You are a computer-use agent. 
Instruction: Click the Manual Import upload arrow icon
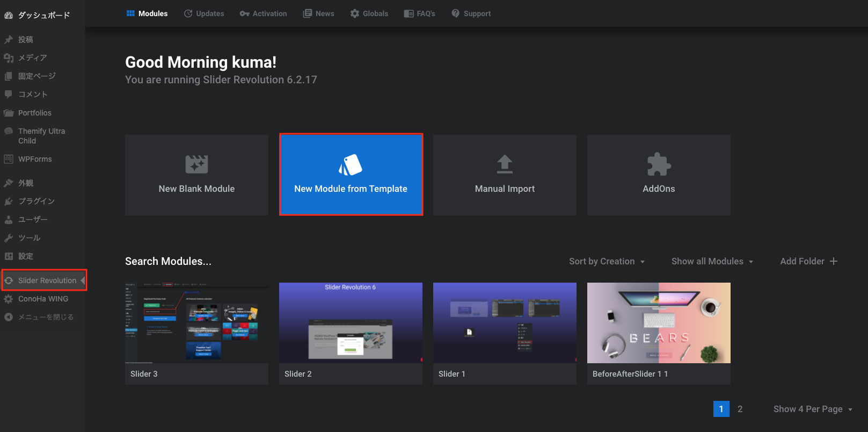pos(505,164)
